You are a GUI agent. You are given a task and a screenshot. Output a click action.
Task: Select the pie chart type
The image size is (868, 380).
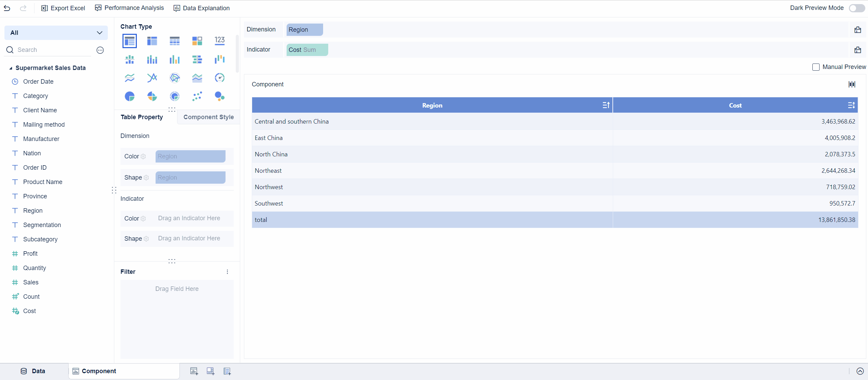coord(129,96)
